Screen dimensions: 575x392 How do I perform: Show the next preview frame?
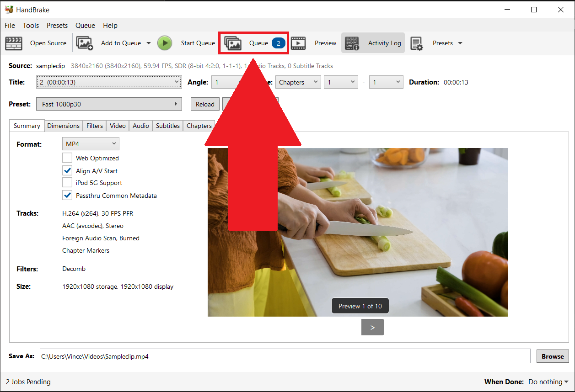tap(372, 327)
